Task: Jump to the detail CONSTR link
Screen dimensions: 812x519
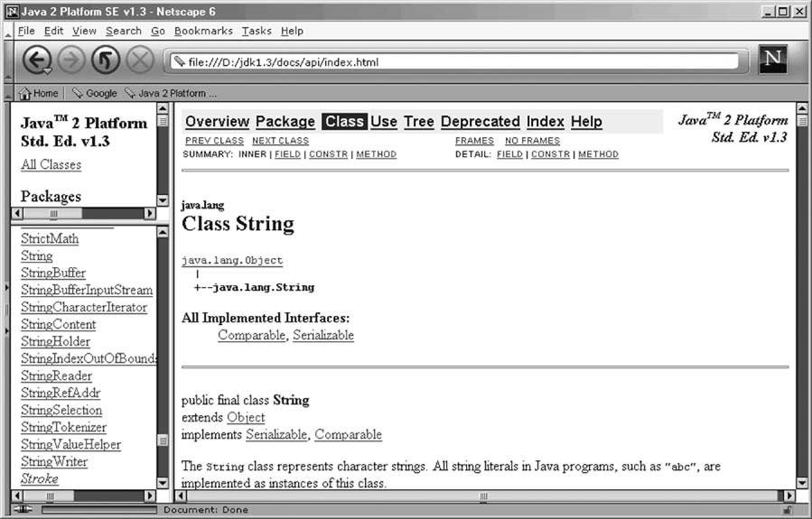Action: (x=550, y=154)
